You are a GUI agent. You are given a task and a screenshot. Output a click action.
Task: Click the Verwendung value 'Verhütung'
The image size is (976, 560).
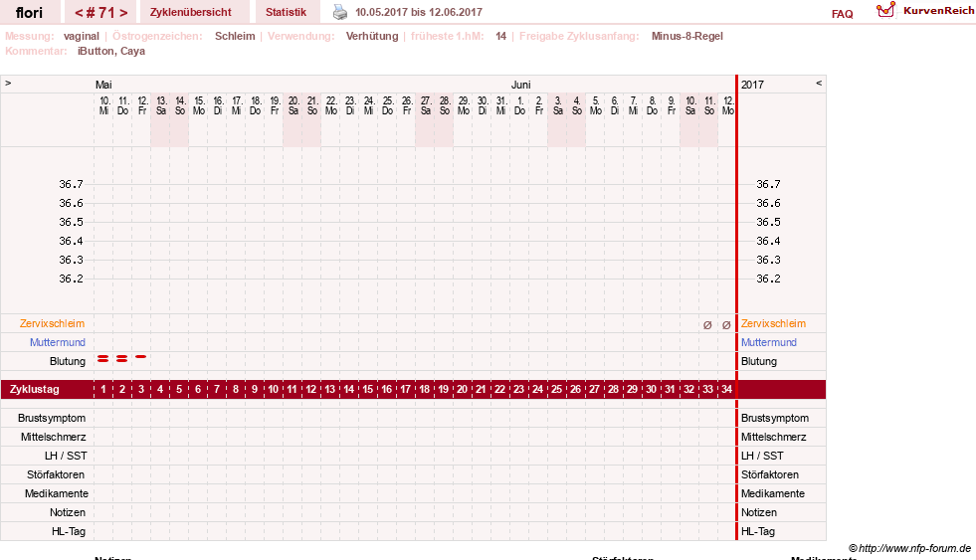pos(372,36)
